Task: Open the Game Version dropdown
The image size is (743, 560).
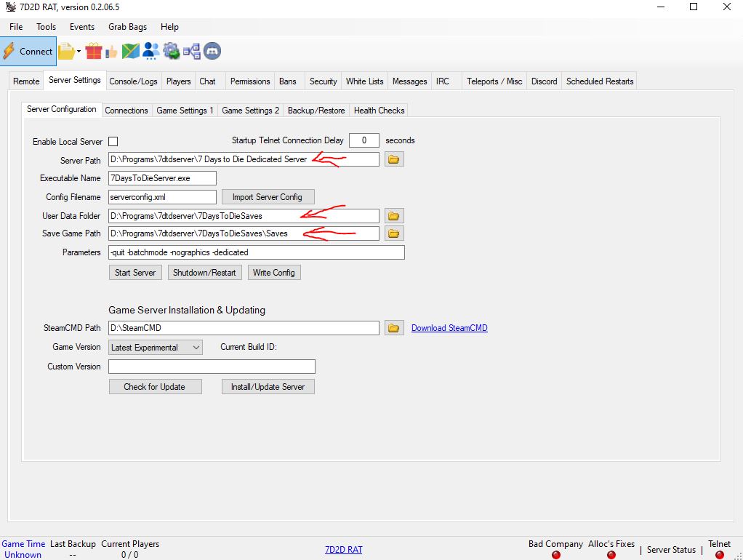Action: (x=156, y=348)
